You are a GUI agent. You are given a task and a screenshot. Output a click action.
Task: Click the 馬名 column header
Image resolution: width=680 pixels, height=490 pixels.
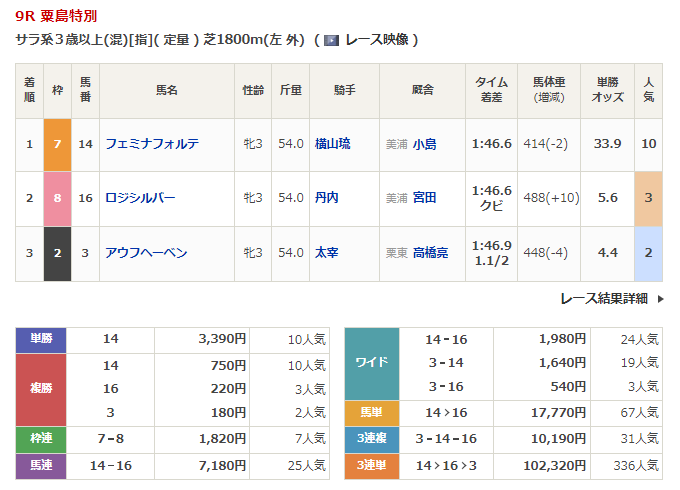[x=166, y=91]
